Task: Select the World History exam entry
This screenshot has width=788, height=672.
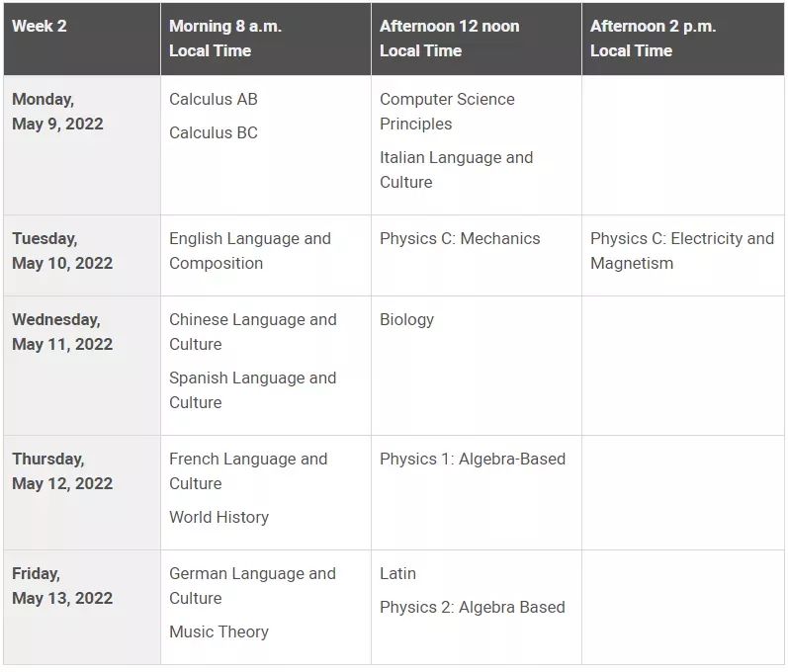Action: click(x=219, y=517)
